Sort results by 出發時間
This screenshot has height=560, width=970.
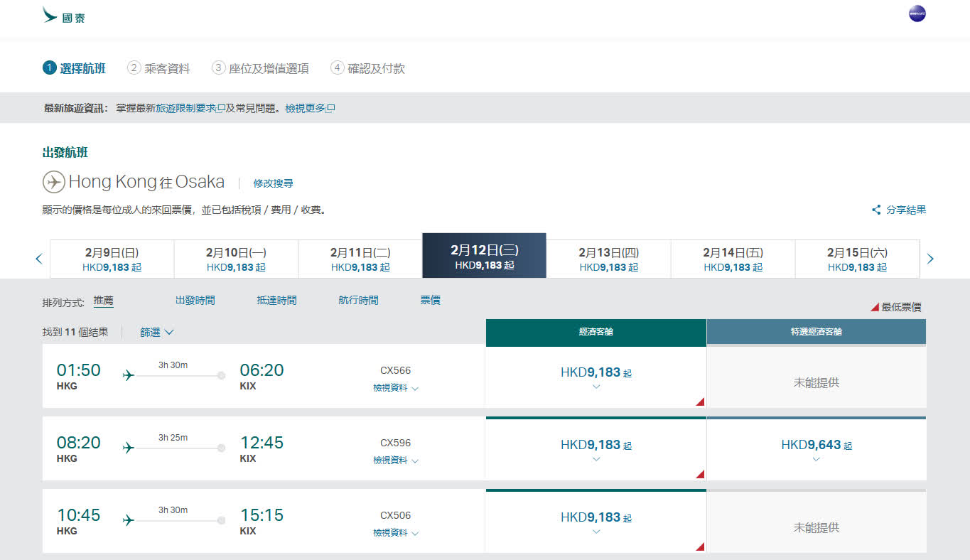195,301
